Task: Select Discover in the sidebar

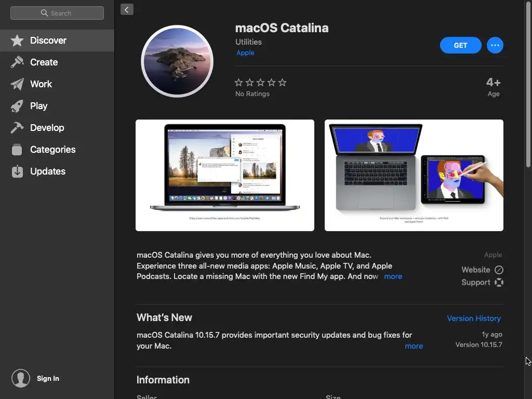Action: 57,41
